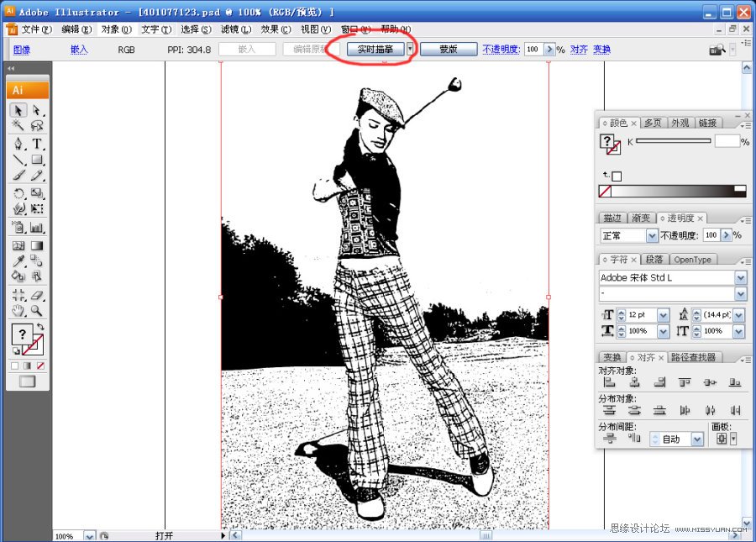Open the 效果 menu
Viewport: 756px width, 542px height.
coord(270,29)
